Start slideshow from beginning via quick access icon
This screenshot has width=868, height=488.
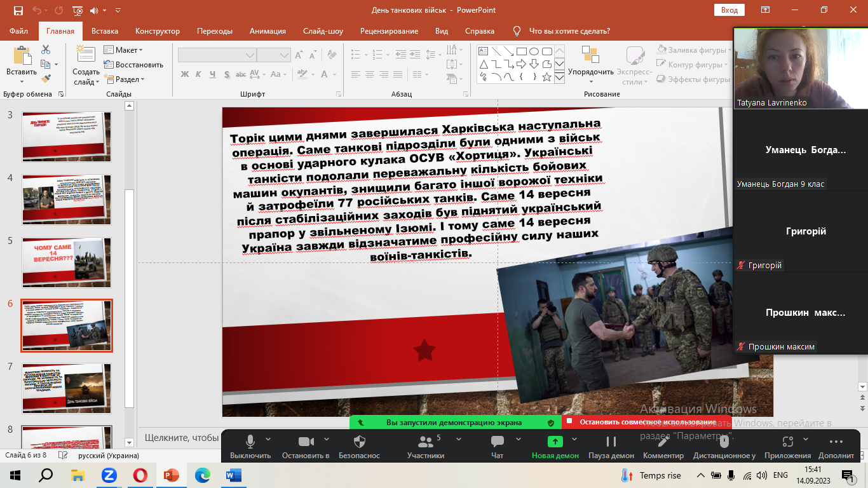coord(78,10)
